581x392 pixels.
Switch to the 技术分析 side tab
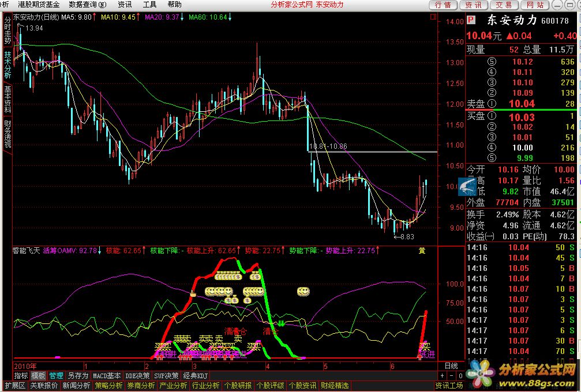8,65
